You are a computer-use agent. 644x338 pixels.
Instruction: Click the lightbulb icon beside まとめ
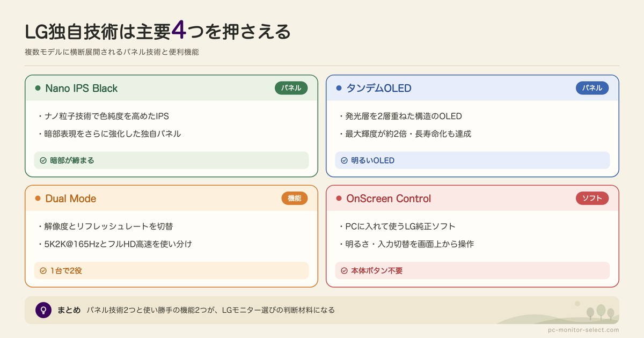(43, 310)
